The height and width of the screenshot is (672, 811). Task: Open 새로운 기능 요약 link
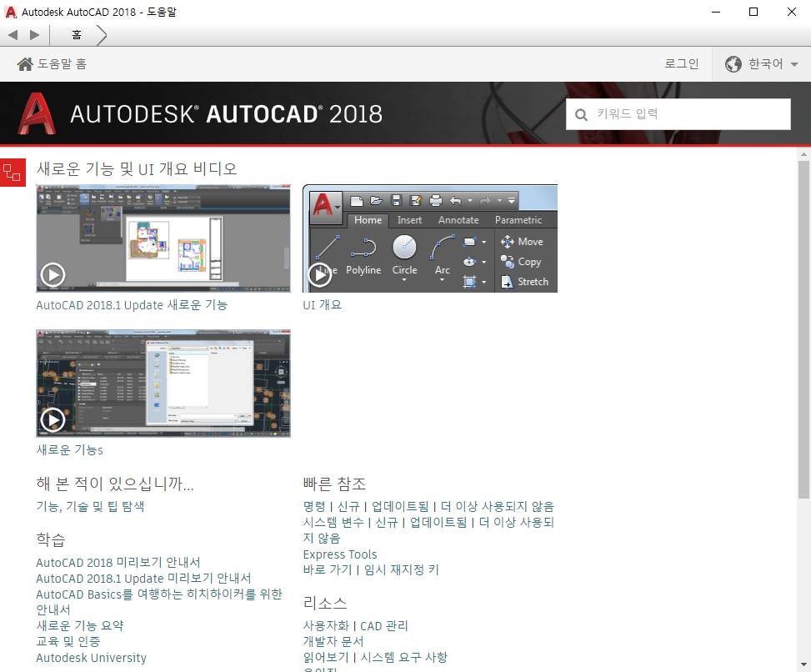tap(80, 626)
